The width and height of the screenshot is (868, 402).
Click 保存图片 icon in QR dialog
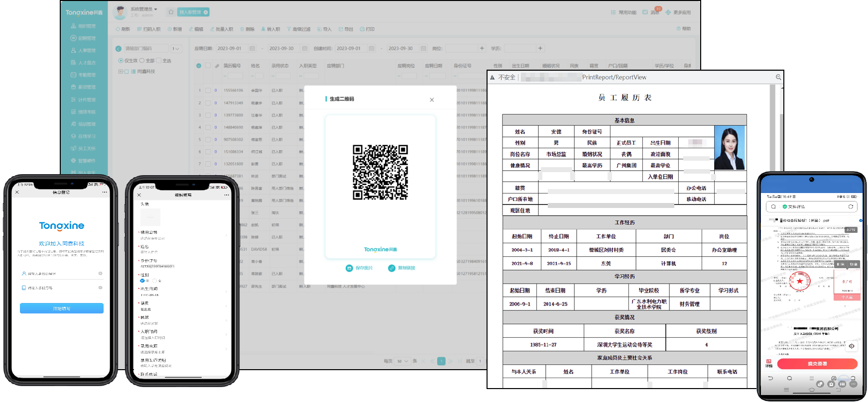pyautogui.click(x=349, y=268)
